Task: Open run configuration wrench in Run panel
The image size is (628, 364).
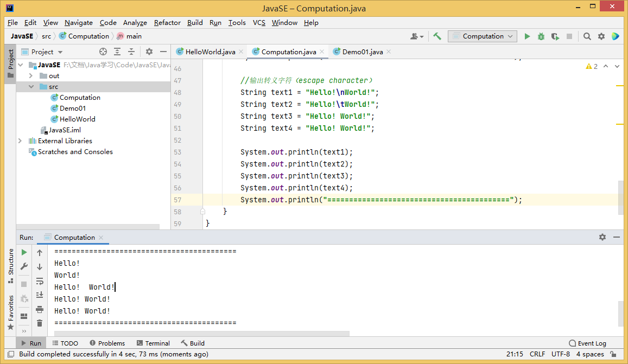Action: pyautogui.click(x=24, y=267)
